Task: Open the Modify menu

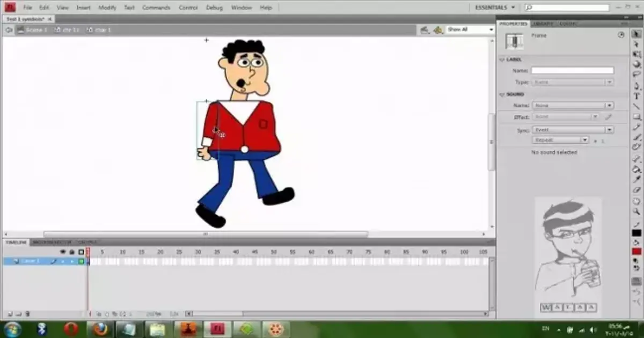Action: (x=106, y=8)
